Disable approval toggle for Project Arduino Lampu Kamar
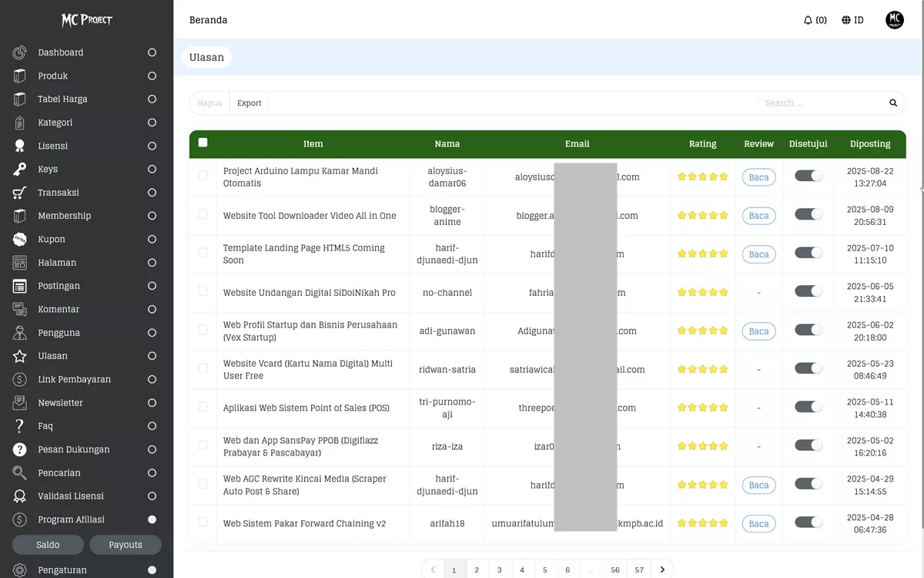The image size is (924, 578). [808, 176]
